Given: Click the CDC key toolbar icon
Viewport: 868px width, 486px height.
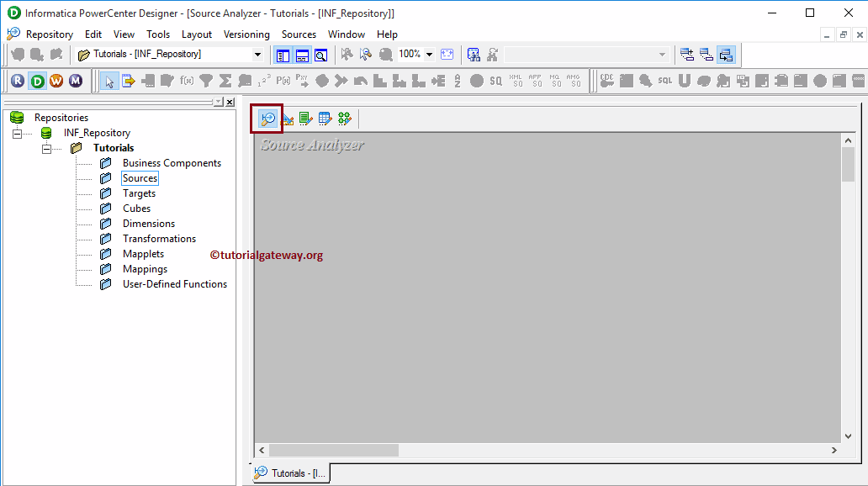Looking at the screenshot, I should [x=606, y=81].
